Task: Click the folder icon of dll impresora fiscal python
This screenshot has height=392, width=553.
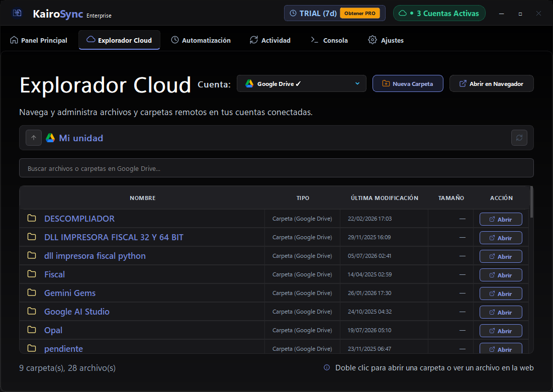Action: coord(32,256)
